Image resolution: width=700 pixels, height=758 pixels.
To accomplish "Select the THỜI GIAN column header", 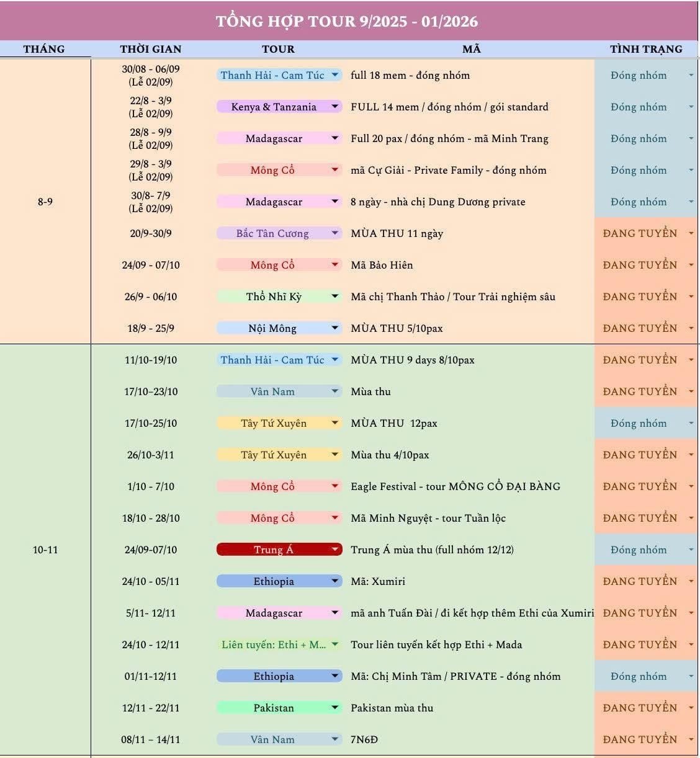I will [151, 49].
